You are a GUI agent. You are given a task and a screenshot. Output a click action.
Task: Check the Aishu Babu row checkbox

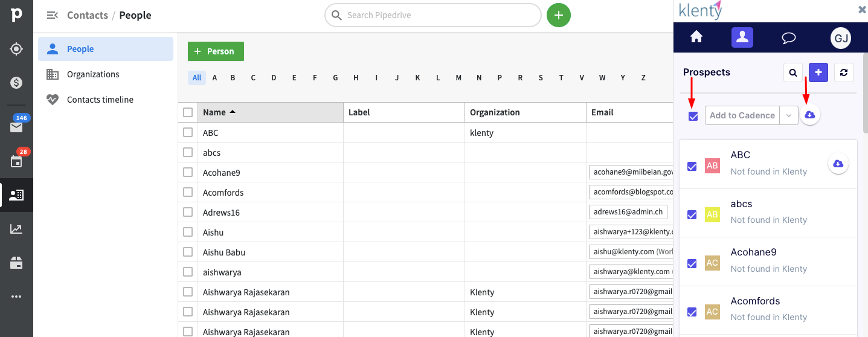(x=188, y=252)
